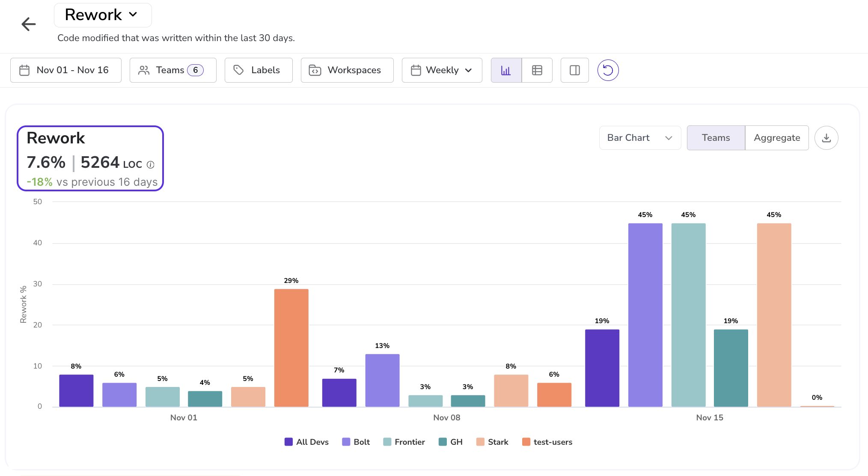
Task: Click the reset filters circular arrow
Action: point(608,70)
